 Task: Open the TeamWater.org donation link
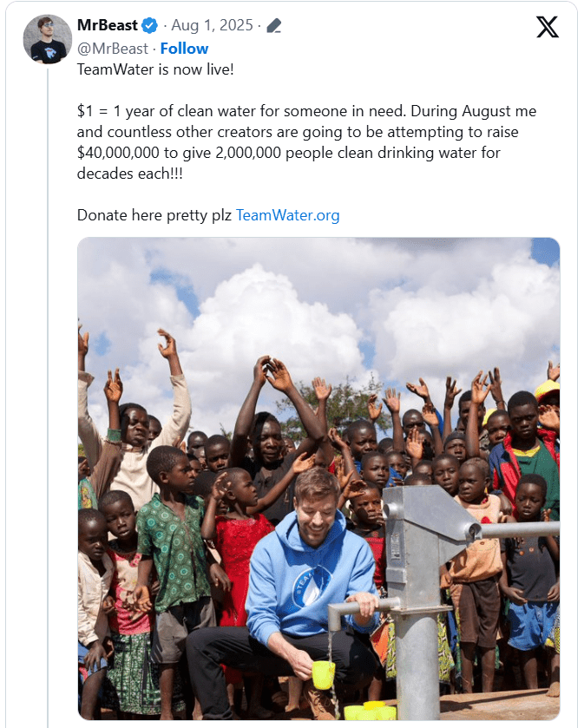(288, 215)
